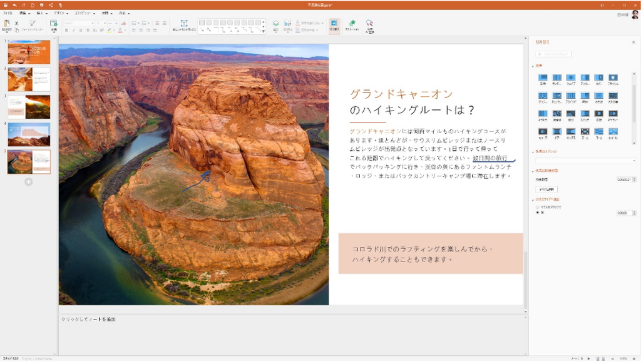641x364 pixels.
Task: Click the Apply to All Slides button
Action: tap(546, 190)
